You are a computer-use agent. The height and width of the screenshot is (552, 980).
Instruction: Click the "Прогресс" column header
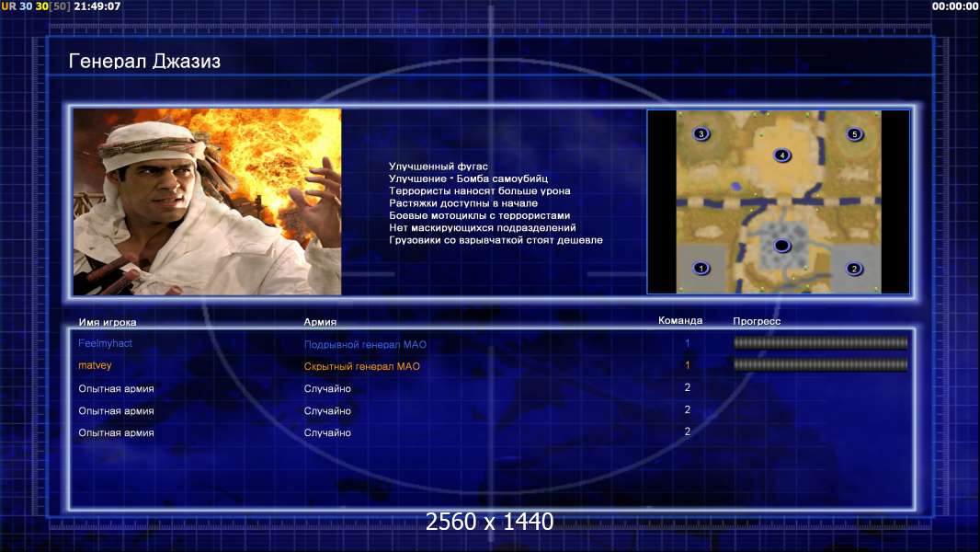pyautogui.click(x=757, y=321)
